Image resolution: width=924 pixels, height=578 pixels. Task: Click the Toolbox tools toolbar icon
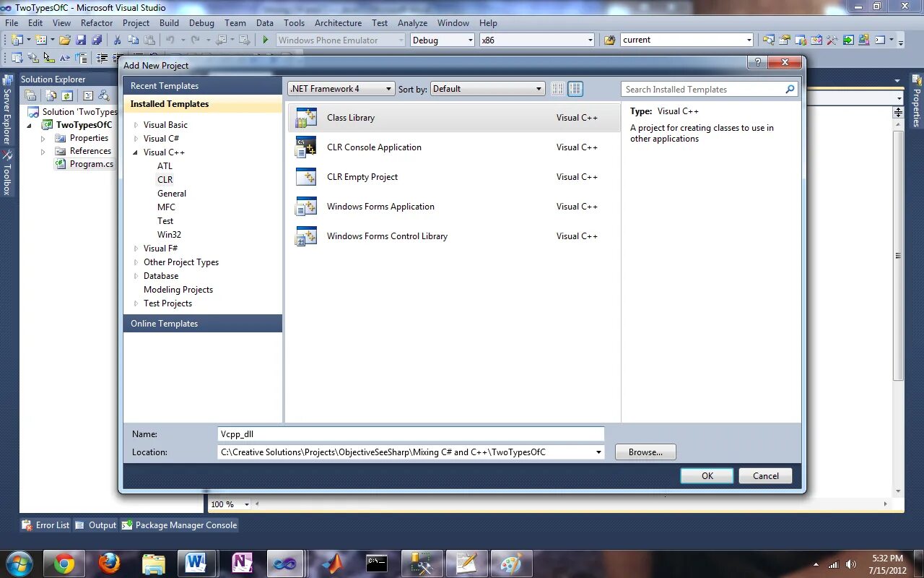(832, 40)
